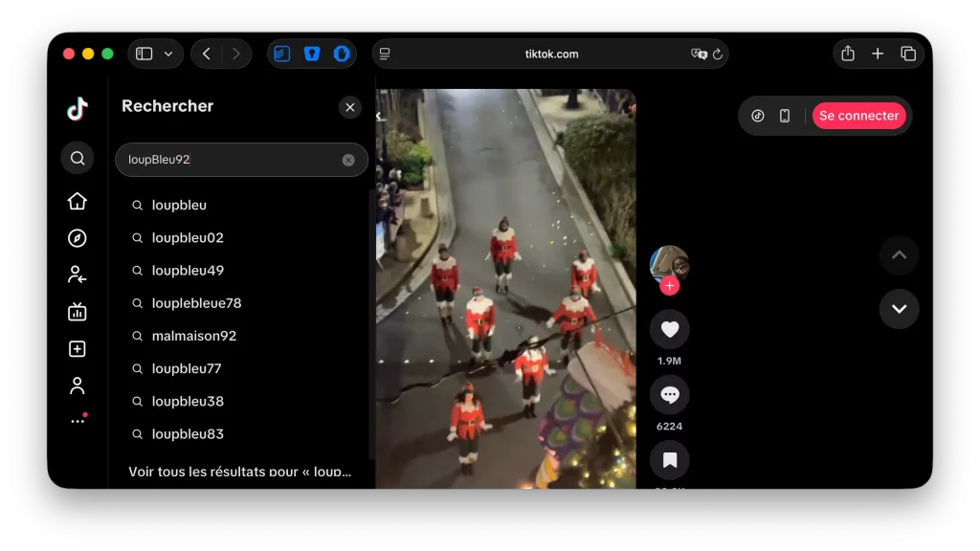This screenshot has width=980, height=551.
Task: Click the TikTok logo at top of sidebar
Action: (x=77, y=108)
